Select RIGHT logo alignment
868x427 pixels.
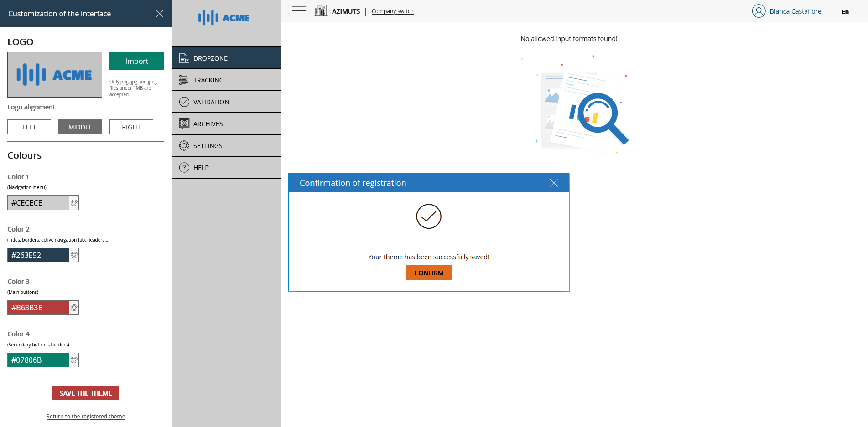[x=131, y=127]
